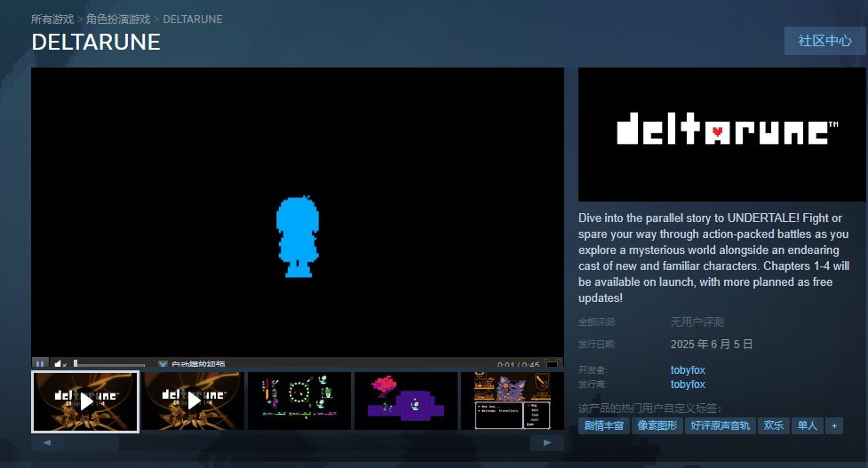868x468 pixels.
Task: Go to 所有游戏 breadcrumb
Action: pos(52,19)
